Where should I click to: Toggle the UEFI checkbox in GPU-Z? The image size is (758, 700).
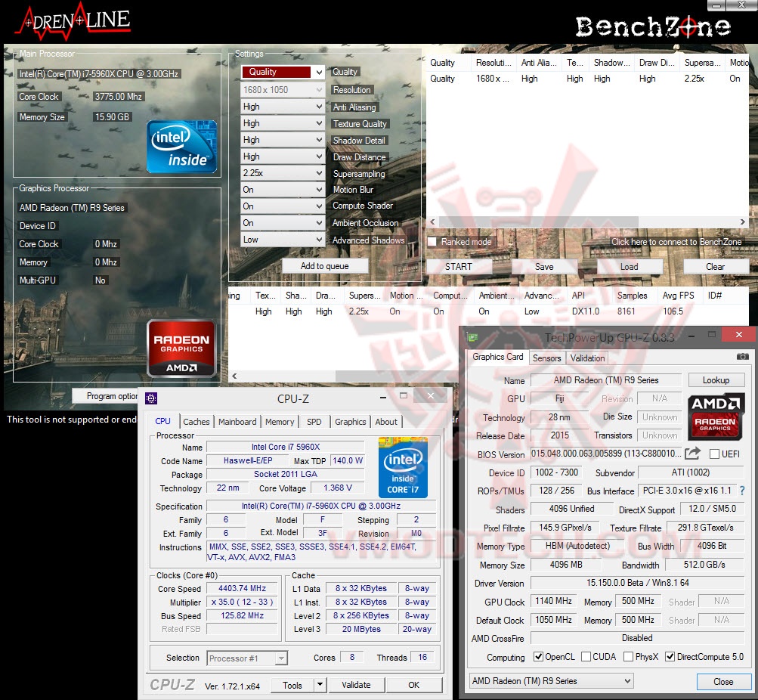coord(714,454)
